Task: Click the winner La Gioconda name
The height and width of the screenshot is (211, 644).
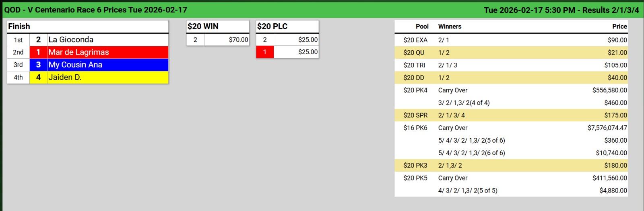Action: [71, 40]
